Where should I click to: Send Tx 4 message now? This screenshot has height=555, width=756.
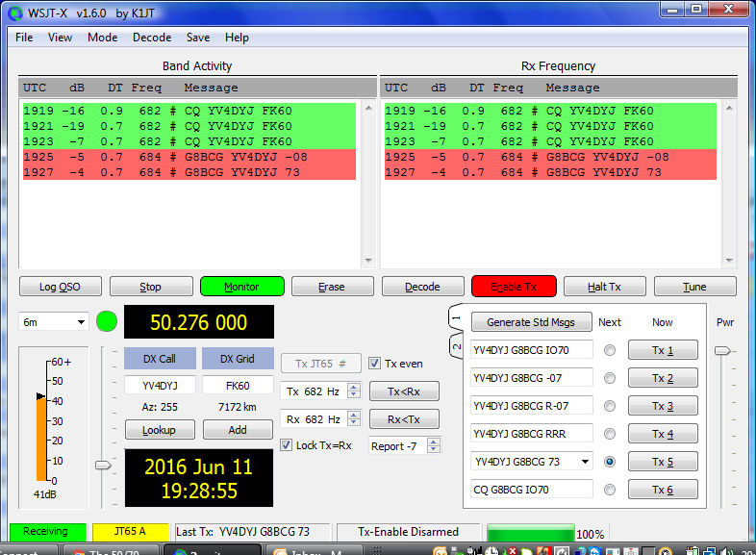click(663, 434)
